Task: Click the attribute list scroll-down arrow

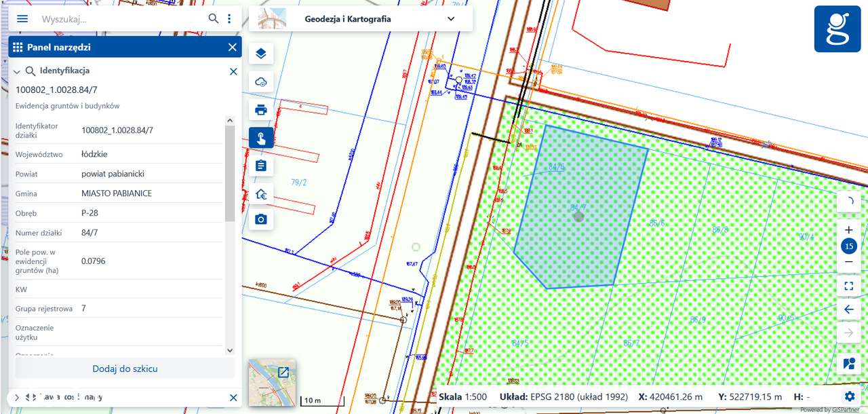Action: pyautogui.click(x=229, y=350)
